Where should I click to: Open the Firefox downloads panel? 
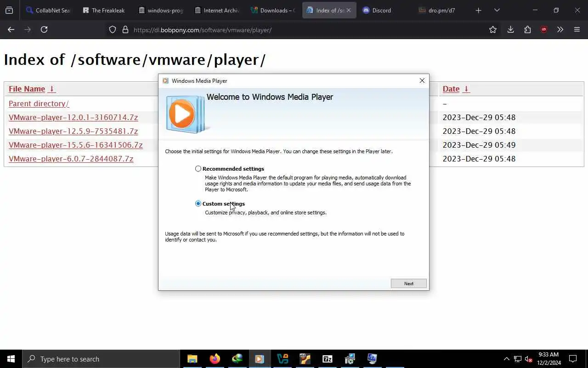coord(510,29)
